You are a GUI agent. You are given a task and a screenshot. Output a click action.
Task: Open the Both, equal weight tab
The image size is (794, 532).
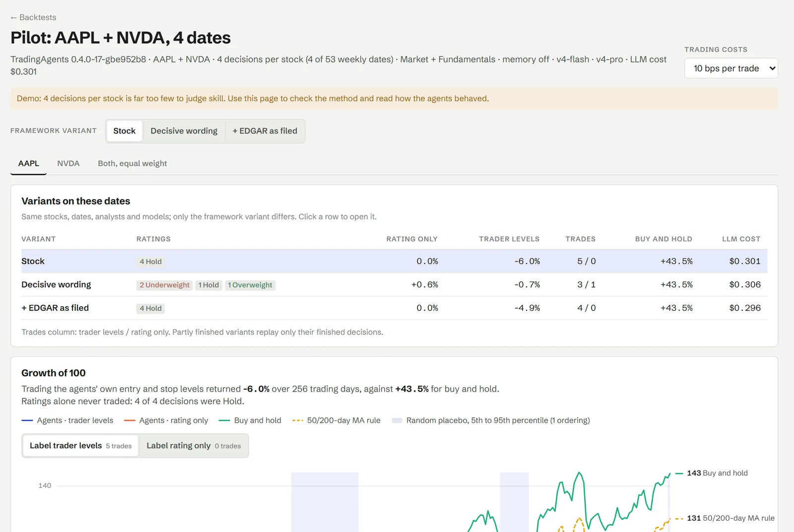132,163
